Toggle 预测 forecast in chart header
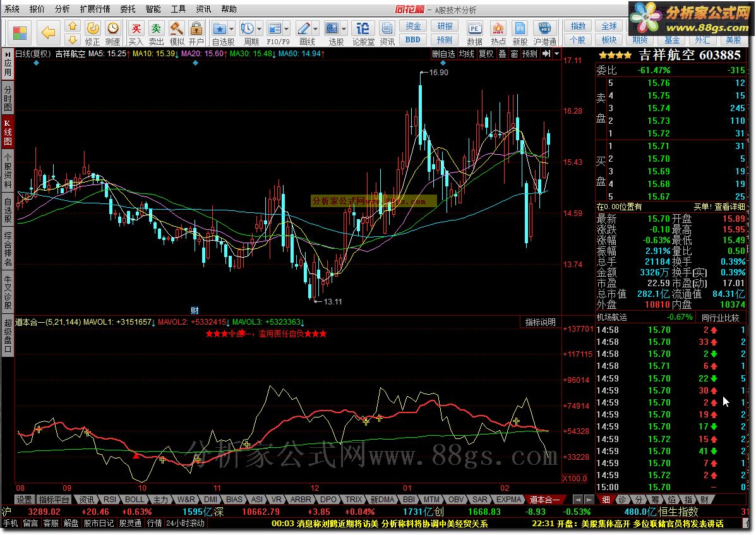The image size is (756, 535). pos(530,54)
